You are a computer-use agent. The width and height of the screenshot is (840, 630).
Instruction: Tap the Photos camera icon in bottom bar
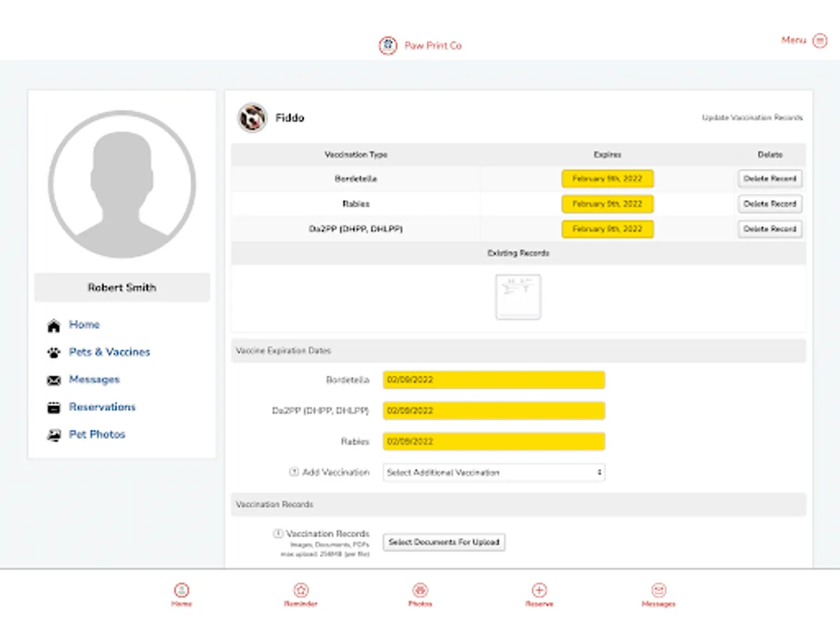tap(420, 590)
